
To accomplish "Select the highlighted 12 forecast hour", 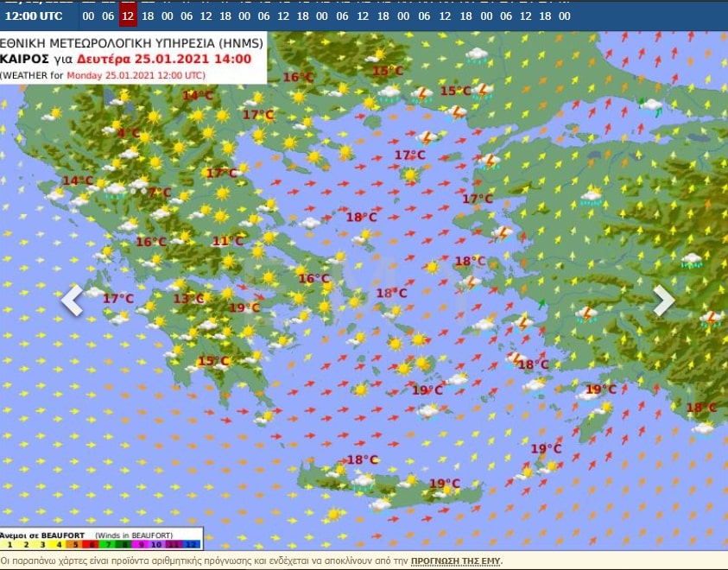I will coord(128,16).
